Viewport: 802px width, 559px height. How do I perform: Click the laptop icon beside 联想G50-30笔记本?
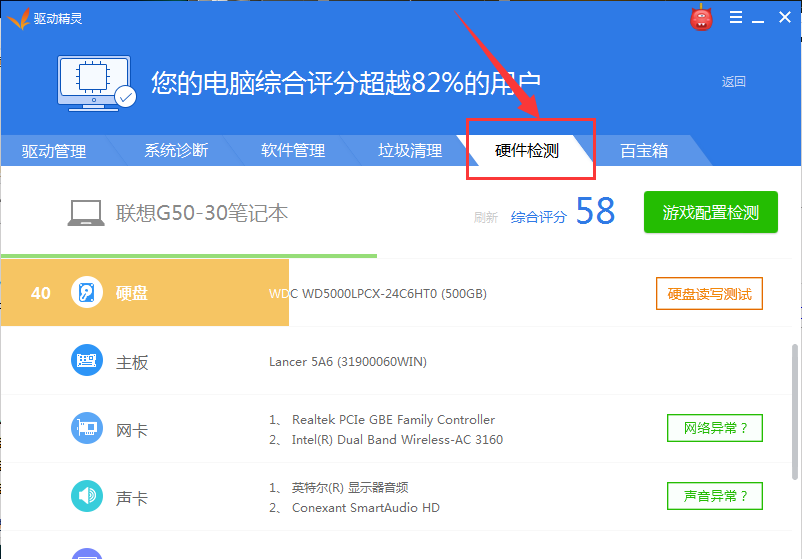(86, 213)
